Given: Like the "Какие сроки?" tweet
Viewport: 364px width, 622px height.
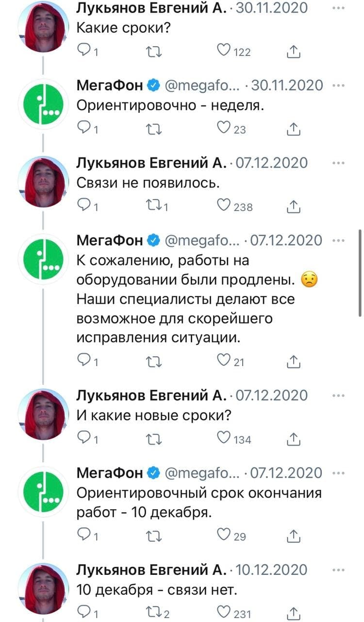Looking at the screenshot, I should [x=224, y=51].
